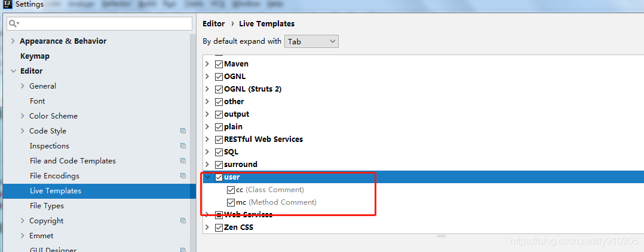The width and height of the screenshot is (644, 252).
Task: Expand the Appearance & Behavior section
Action: 13,41
